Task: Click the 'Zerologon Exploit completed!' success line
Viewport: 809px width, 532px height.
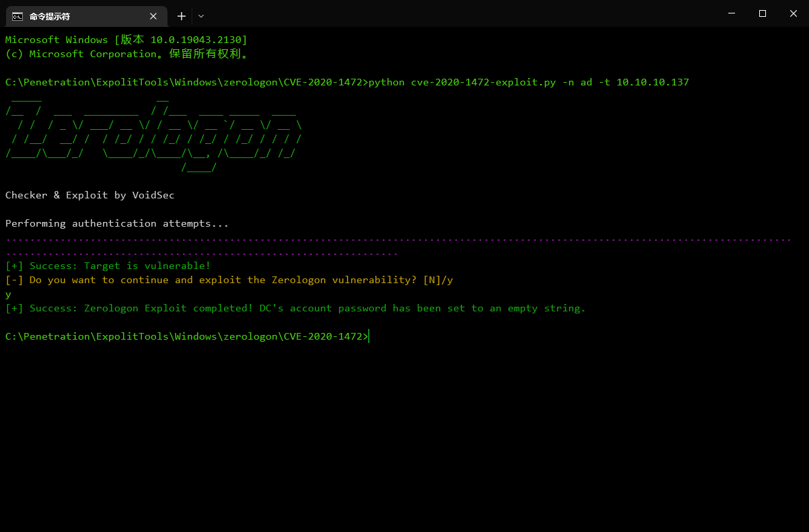Action: pyautogui.click(x=296, y=309)
